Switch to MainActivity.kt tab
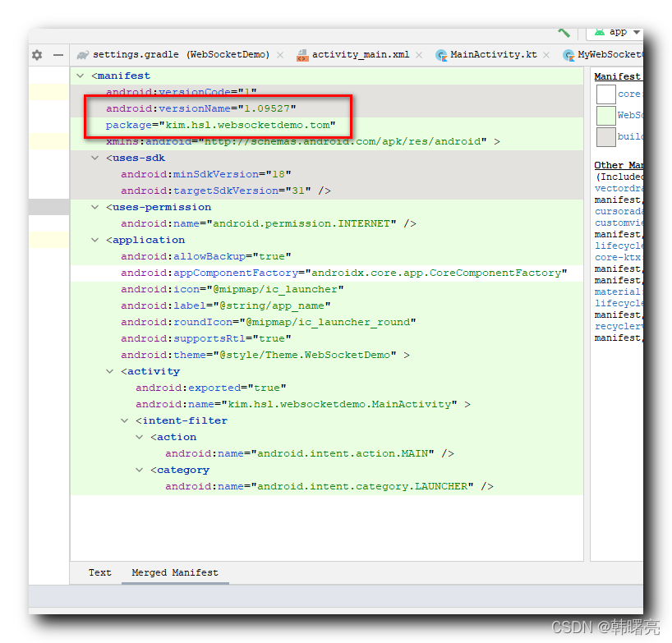Viewport: 672px width, 643px height. tap(493, 54)
